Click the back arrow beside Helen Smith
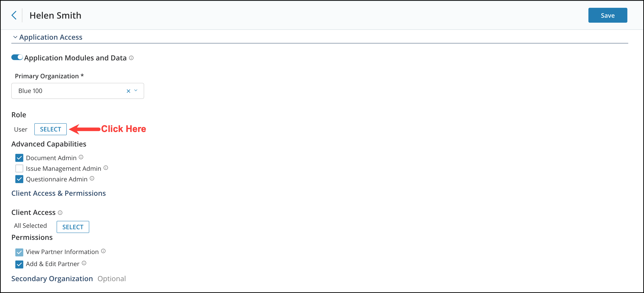Viewport: 644px width, 293px height. [14, 15]
